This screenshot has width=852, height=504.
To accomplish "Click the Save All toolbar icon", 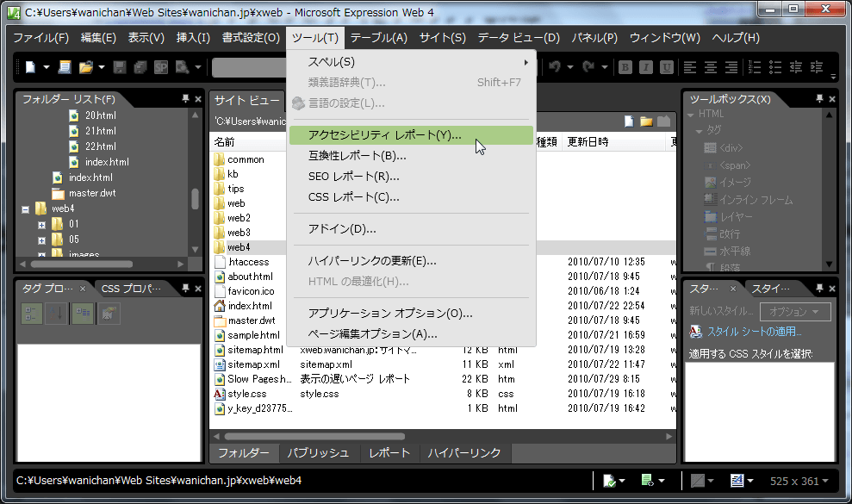I will tap(140, 67).
